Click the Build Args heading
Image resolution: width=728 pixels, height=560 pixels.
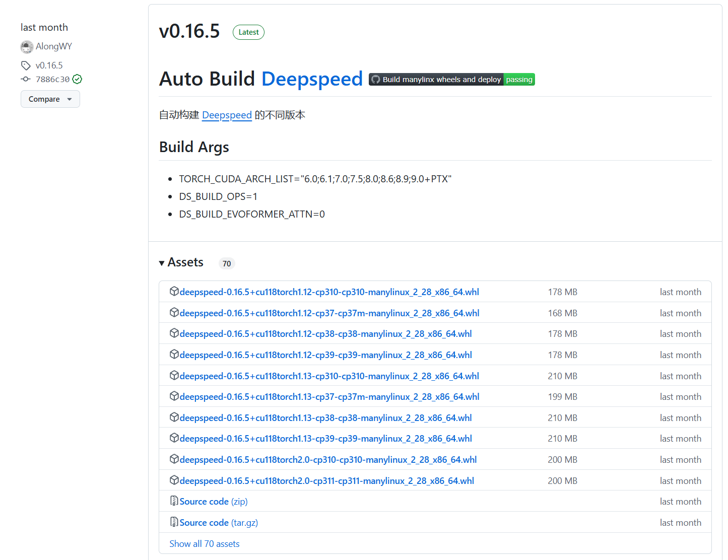pyautogui.click(x=194, y=147)
